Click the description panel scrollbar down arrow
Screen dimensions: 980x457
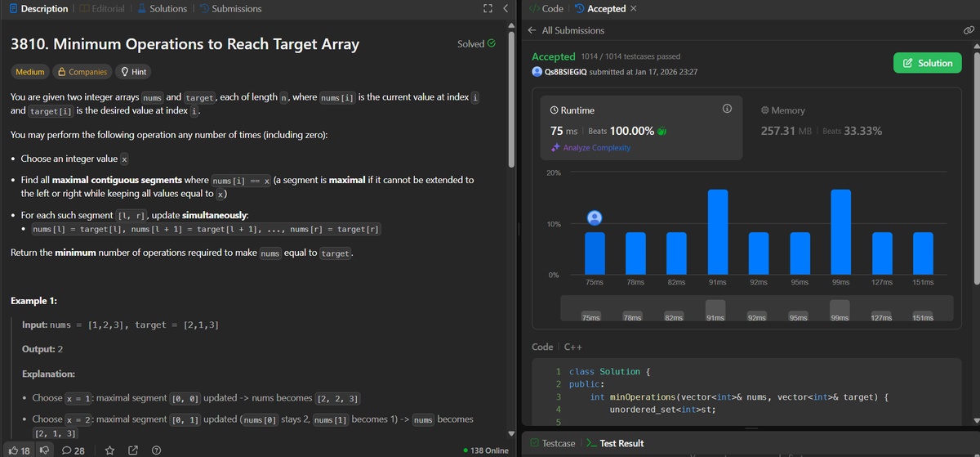tap(513, 433)
